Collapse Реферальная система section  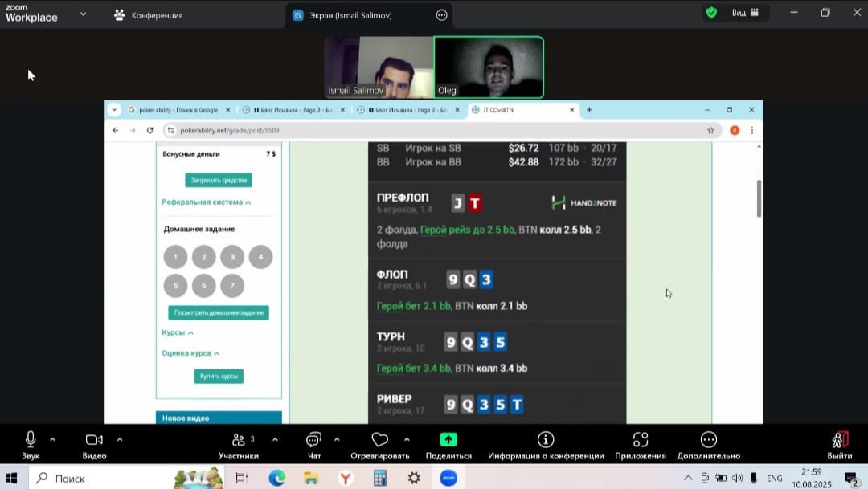pyautogui.click(x=206, y=202)
